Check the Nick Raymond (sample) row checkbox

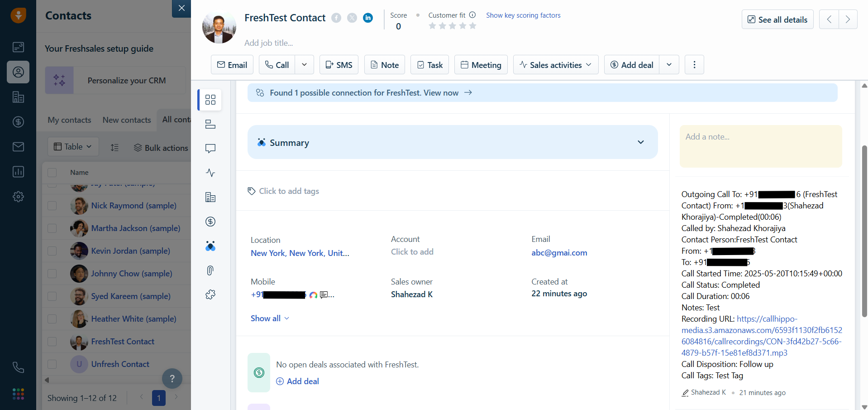coord(52,206)
